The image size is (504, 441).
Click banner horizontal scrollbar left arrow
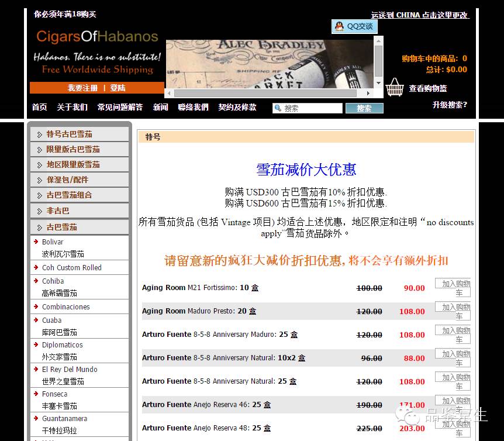[x=170, y=93]
